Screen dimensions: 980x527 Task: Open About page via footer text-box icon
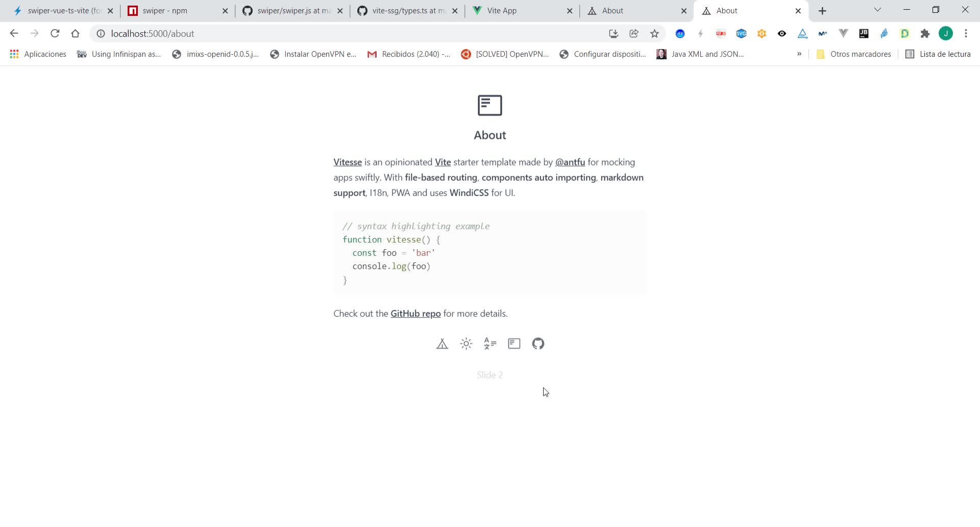tap(514, 344)
